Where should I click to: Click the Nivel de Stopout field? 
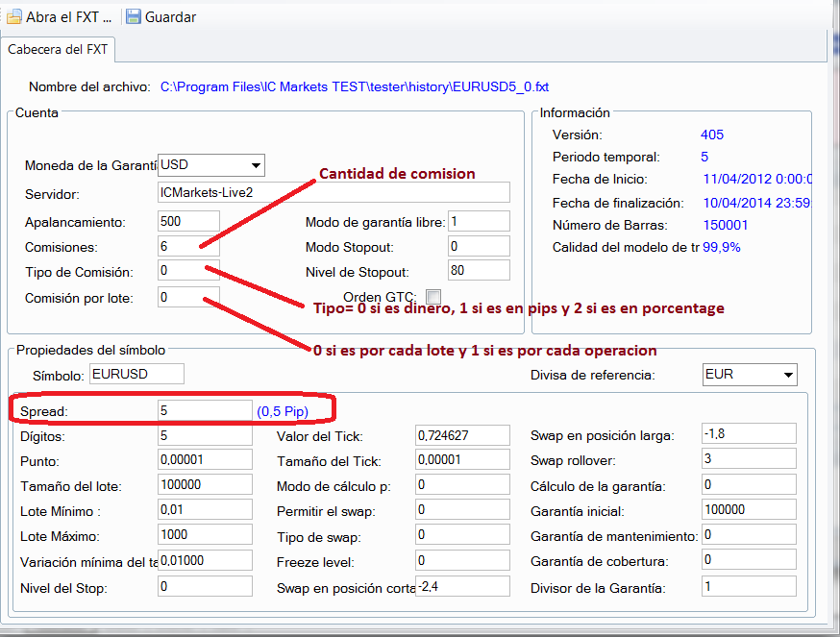point(478,271)
